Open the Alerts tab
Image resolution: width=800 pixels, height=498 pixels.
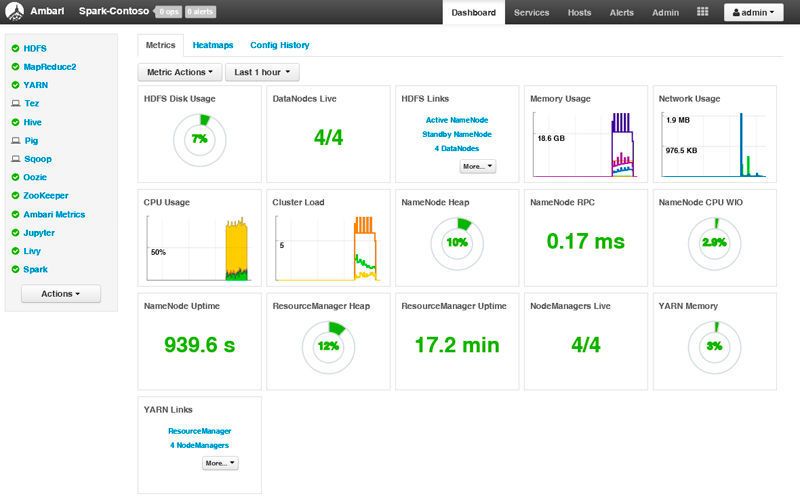pos(621,12)
